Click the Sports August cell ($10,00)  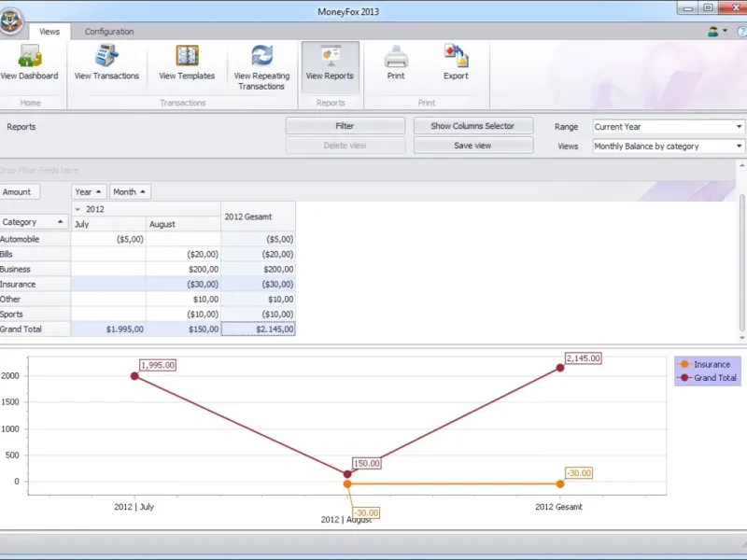[183, 315]
